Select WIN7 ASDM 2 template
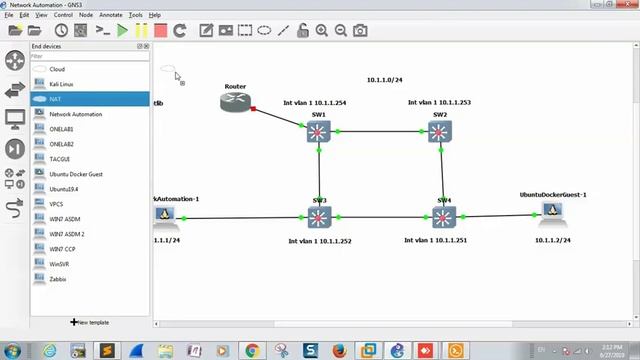 [90, 234]
